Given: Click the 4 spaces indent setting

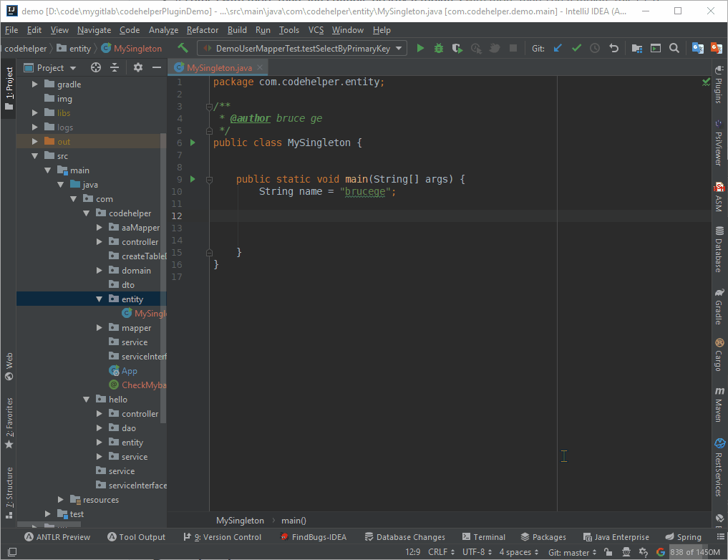Looking at the screenshot, I should pos(519,552).
